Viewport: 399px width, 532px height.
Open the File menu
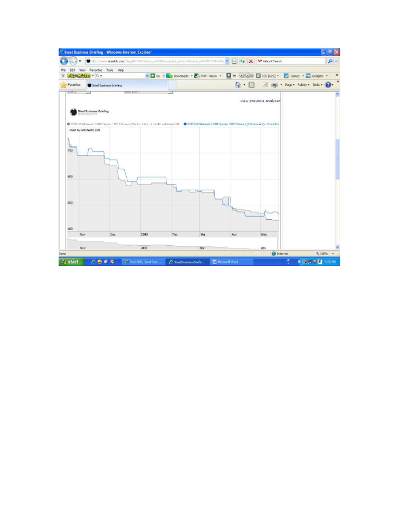coord(63,70)
